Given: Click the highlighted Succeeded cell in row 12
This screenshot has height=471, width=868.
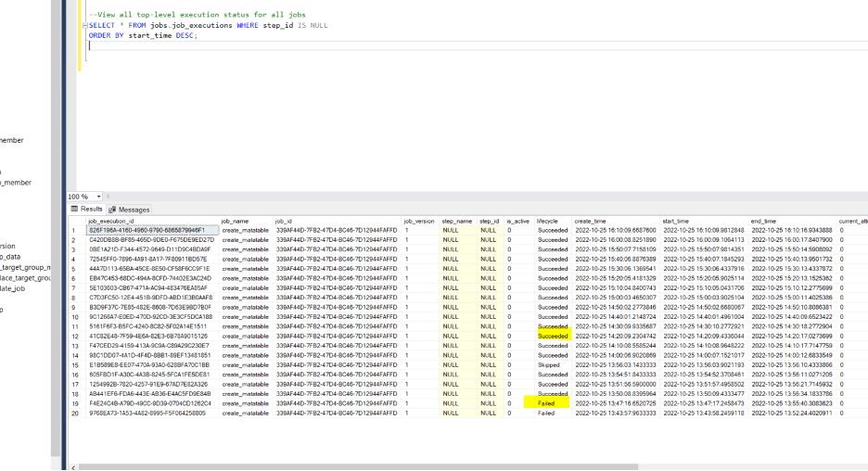Looking at the screenshot, I should (x=553, y=336).
